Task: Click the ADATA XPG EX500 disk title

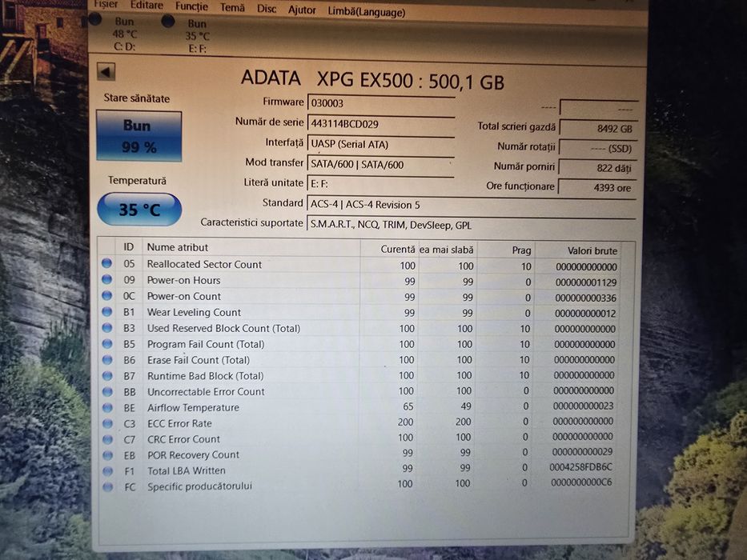Action: tap(372, 79)
